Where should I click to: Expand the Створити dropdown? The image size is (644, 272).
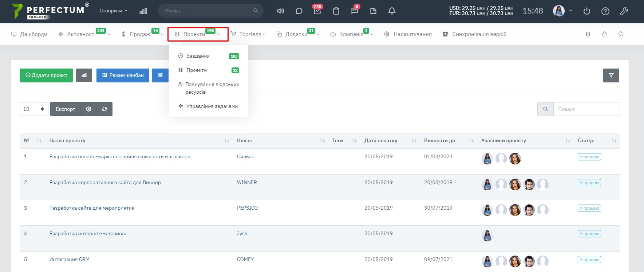click(113, 11)
